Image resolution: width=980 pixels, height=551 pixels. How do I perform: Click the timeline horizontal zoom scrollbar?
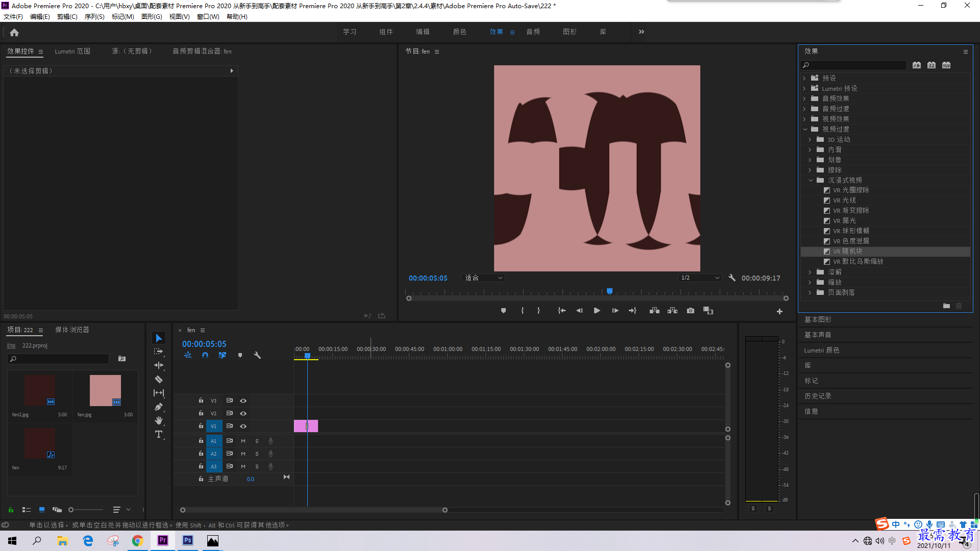click(x=314, y=510)
